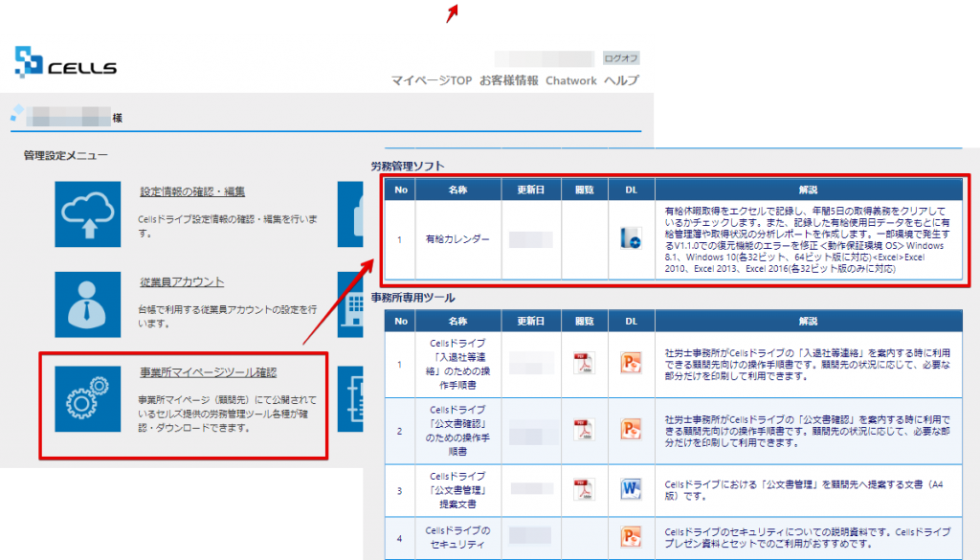
Task: Download PowerPoint for 入退社等連絡 procedure manual
Action: (x=631, y=363)
